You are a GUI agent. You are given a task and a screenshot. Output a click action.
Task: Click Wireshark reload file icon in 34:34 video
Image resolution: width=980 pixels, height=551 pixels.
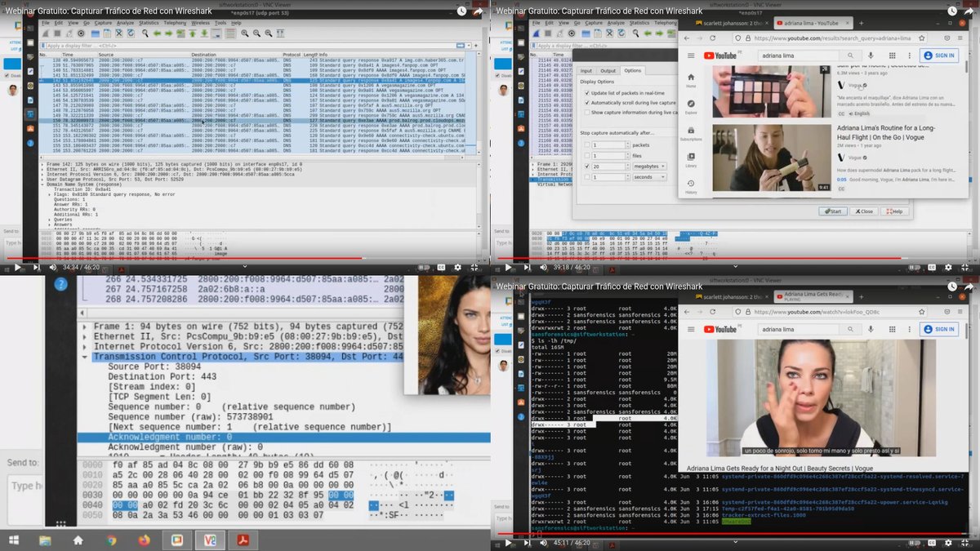(131, 33)
